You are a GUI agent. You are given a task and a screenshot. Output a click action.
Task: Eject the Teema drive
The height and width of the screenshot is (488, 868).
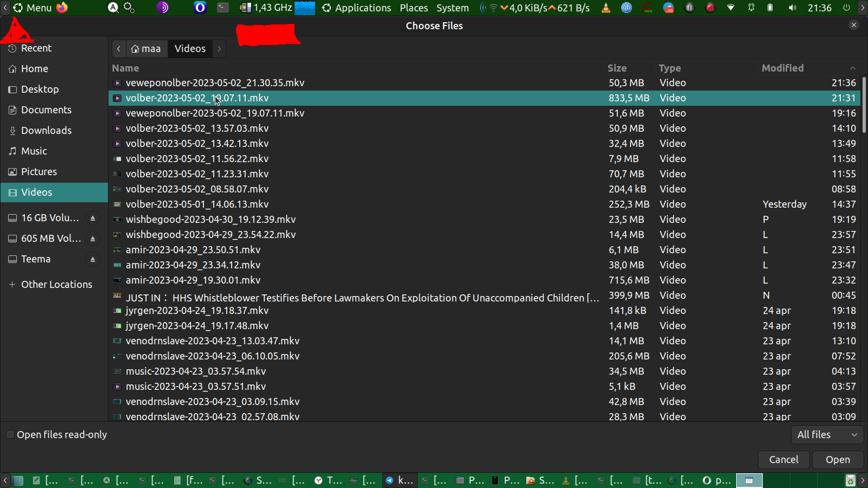(x=93, y=259)
